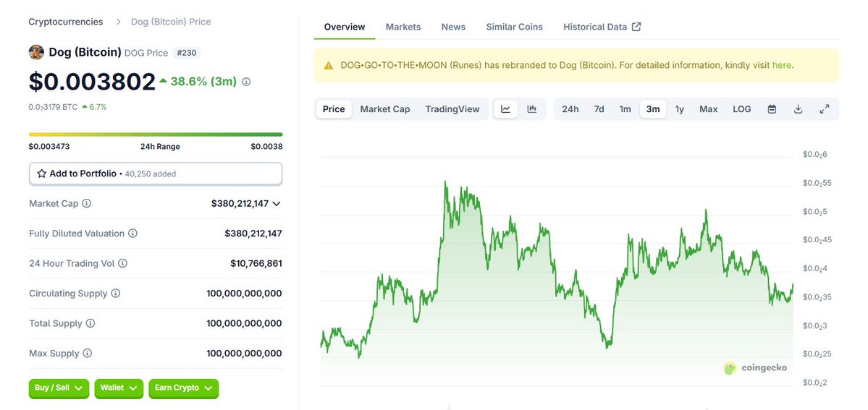The image size is (868, 410).
Task: Click the 24 Hour Trading Vol info icon
Action: [123, 263]
